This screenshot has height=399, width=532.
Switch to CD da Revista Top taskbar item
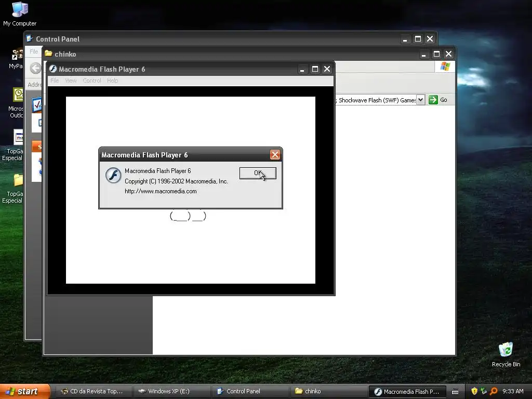coord(92,391)
